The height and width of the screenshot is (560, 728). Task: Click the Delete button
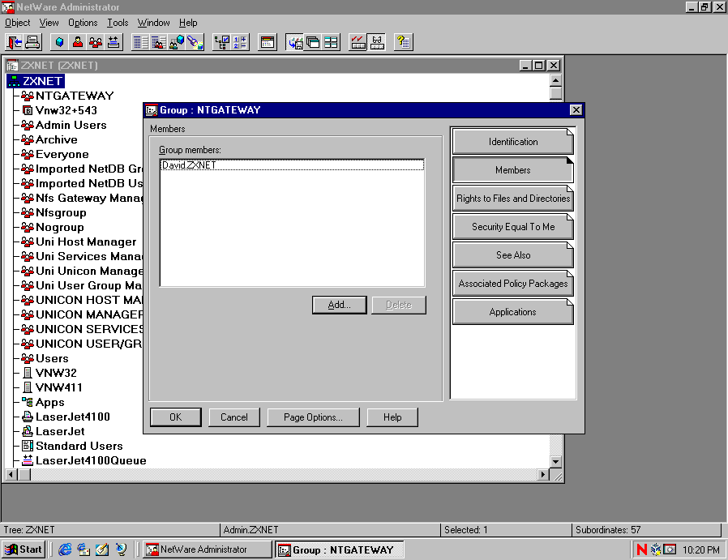(399, 305)
